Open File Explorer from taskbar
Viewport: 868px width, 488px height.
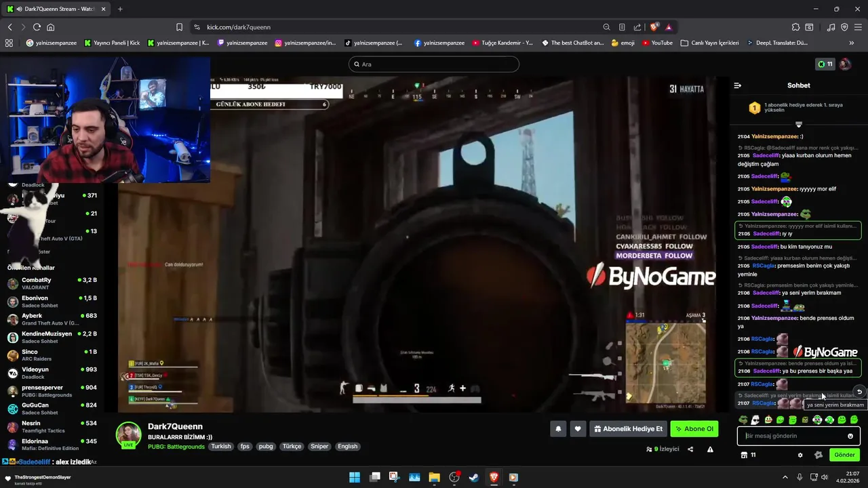coord(434,477)
